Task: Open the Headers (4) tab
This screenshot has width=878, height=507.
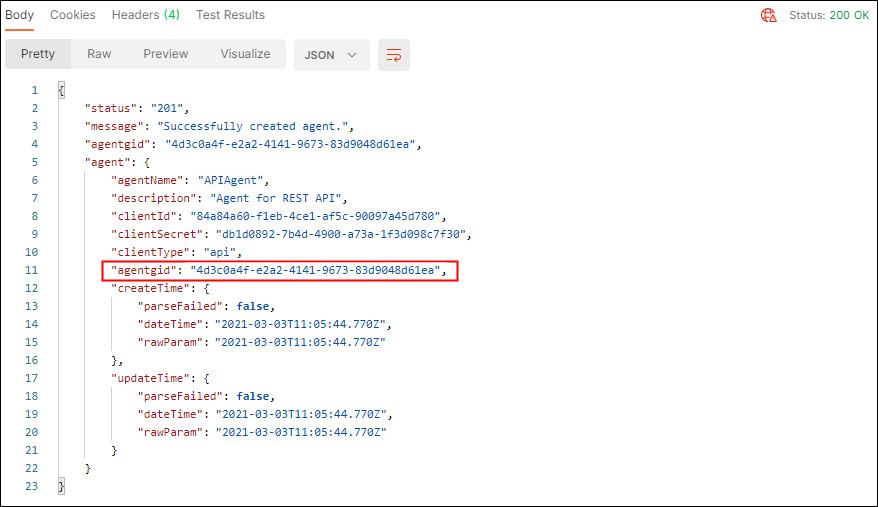Action: point(146,15)
